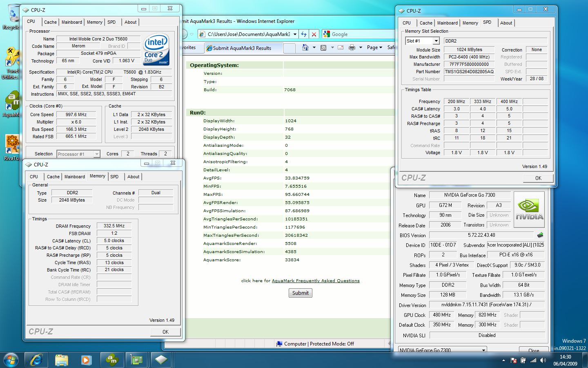The image size is (588, 368).
Task: Click the Part Number field TMS1GS264D082805AQ
Action: pyautogui.click(x=469, y=72)
